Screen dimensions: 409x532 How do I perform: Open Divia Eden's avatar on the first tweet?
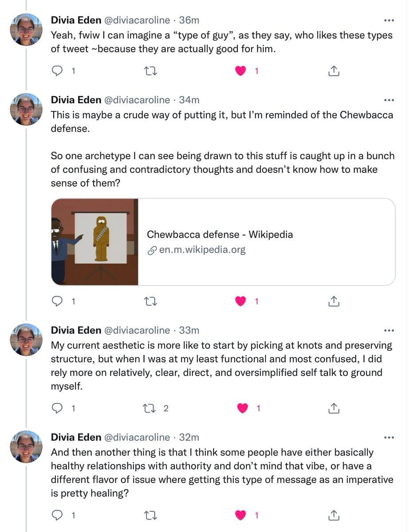pyautogui.click(x=26, y=29)
